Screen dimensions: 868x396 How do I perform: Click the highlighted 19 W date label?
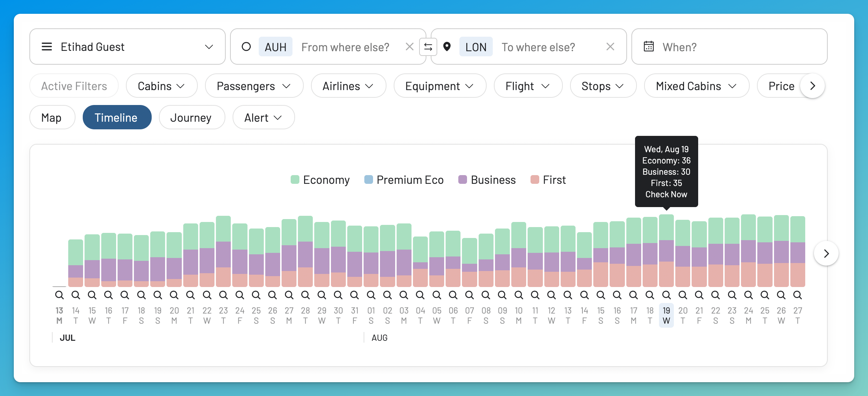click(666, 315)
